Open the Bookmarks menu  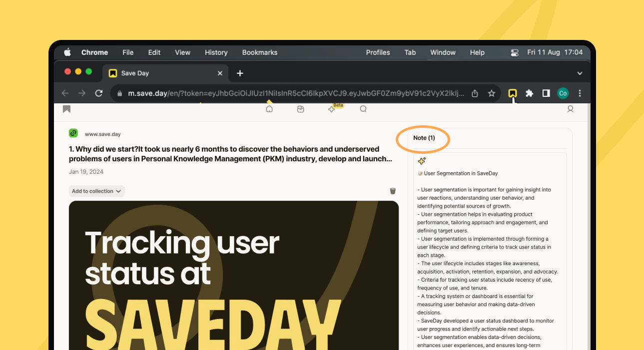260,52
